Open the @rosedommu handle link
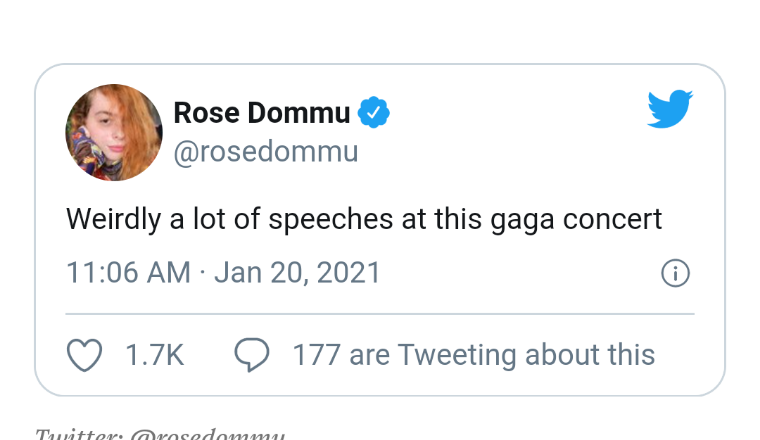Image resolution: width=760 pixels, height=440 pixels. [265, 152]
